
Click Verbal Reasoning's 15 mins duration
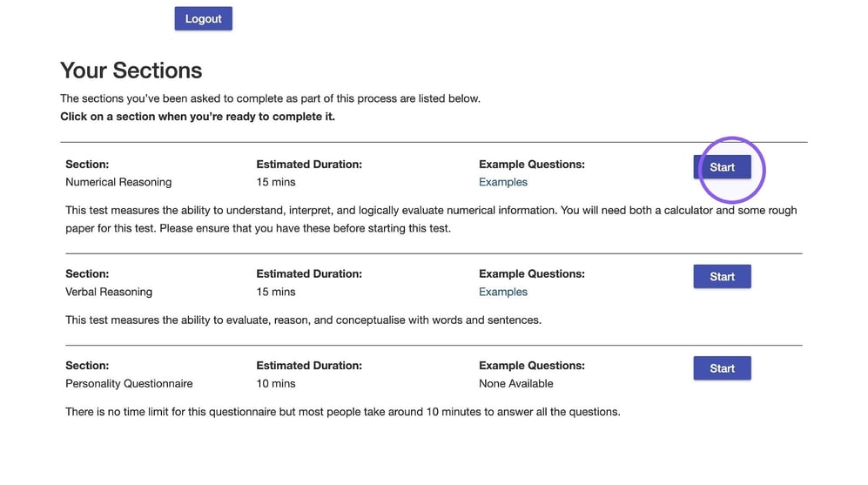[x=276, y=292]
